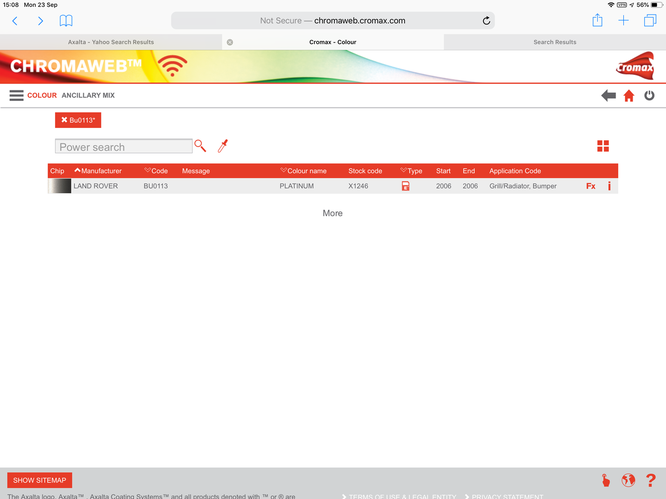The height and width of the screenshot is (499, 666).
Task: Click the power logout icon
Action: (x=649, y=96)
